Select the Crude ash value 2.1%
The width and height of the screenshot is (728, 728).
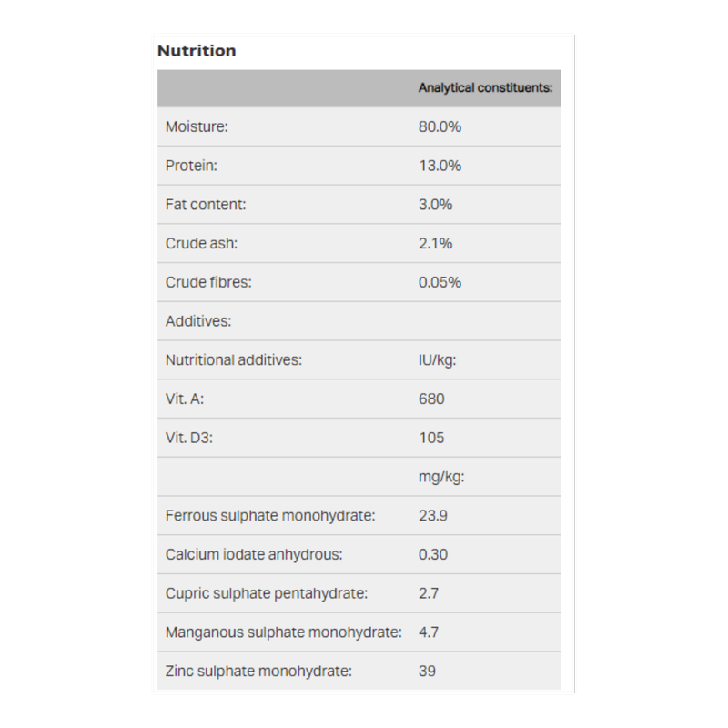point(435,243)
